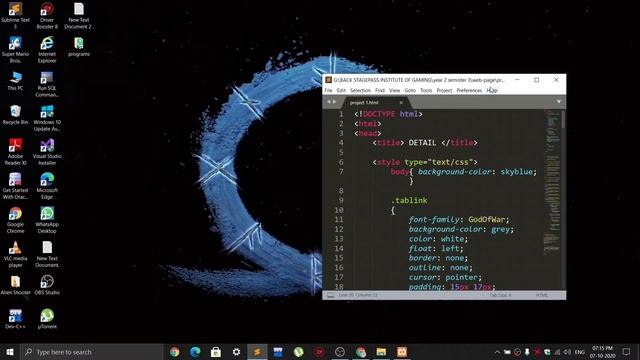Viewport: 640px width, 360px height.
Task: Open Internet Explorer desktop icon
Action: tap(47, 49)
